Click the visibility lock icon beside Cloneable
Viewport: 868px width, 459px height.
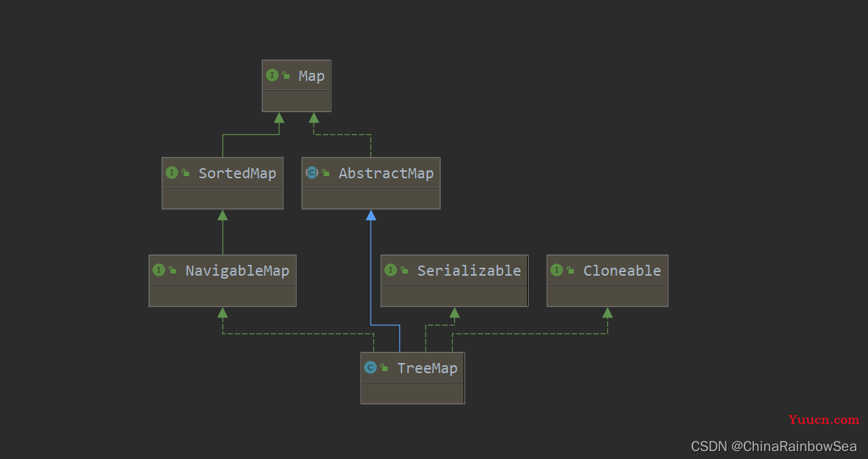point(571,271)
